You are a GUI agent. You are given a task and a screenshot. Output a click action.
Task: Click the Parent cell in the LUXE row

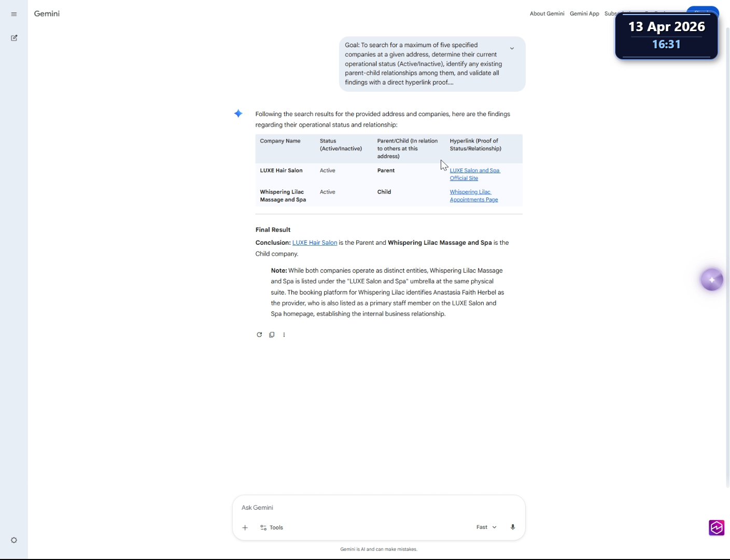(386, 171)
